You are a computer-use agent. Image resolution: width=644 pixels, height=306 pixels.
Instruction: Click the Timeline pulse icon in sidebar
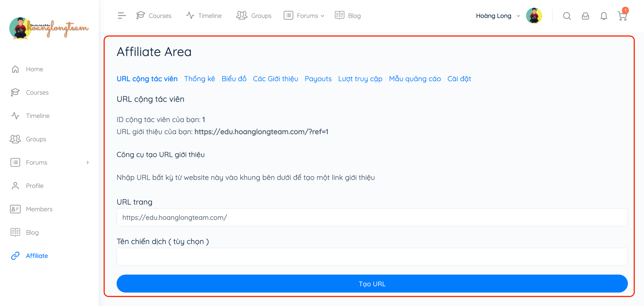pos(15,116)
